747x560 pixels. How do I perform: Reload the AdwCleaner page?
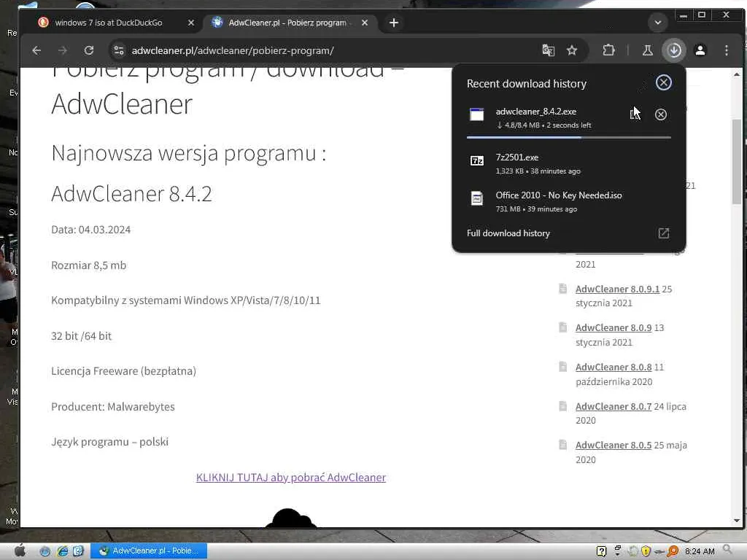click(88, 50)
